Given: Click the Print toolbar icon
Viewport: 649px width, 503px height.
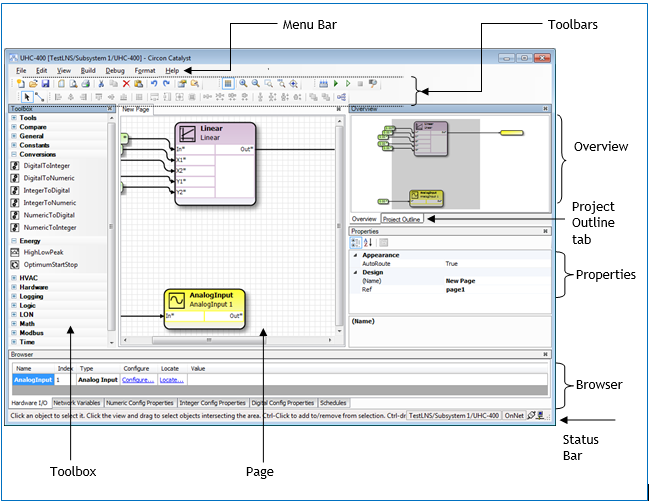Looking at the screenshot, I should click(85, 84).
